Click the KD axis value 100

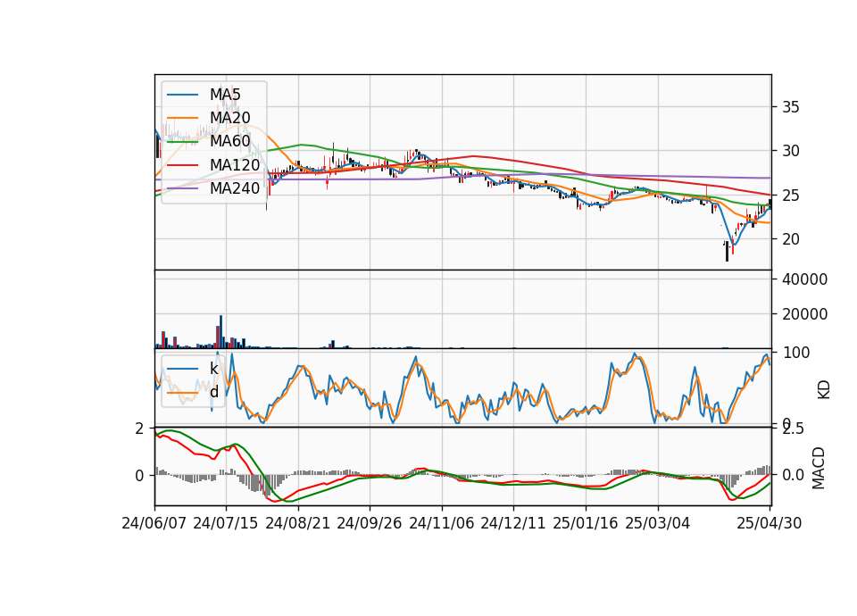coord(795,353)
